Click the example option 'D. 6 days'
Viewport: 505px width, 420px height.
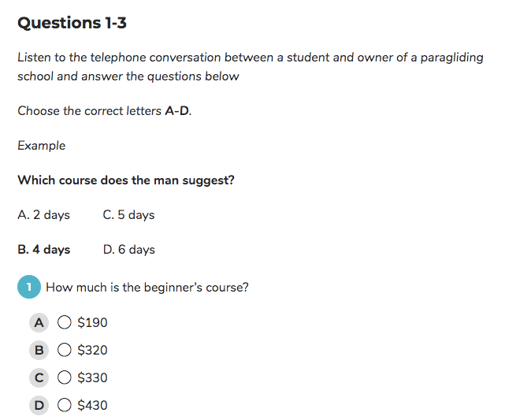(x=129, y=250)
